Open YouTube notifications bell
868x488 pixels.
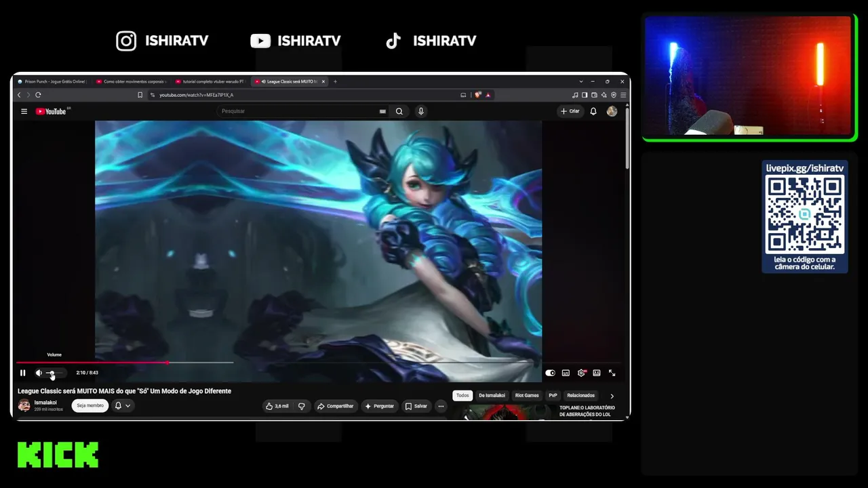pos(593,111)
